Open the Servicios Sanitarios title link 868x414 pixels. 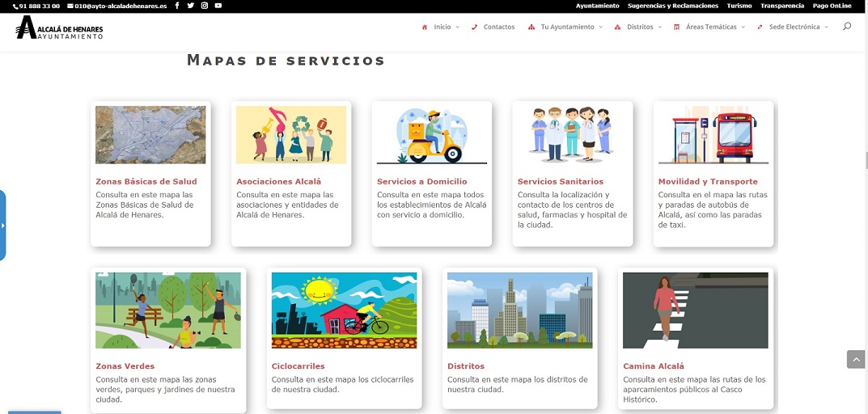[561, 182]
